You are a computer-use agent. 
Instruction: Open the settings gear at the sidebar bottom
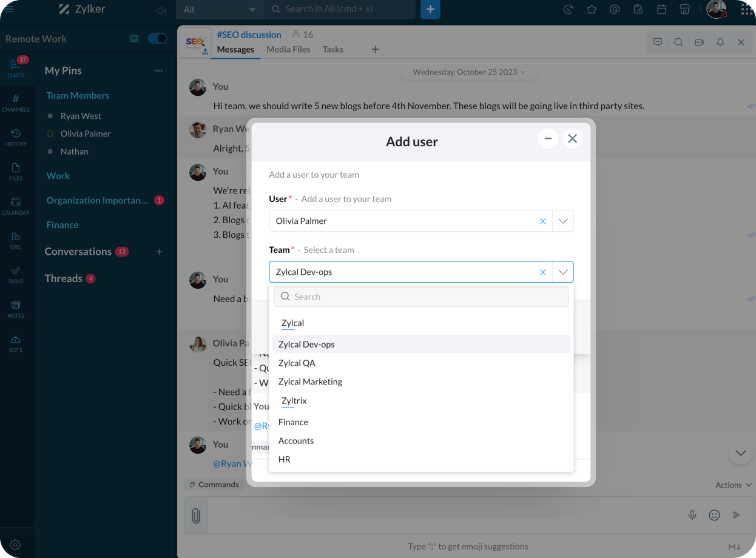(16, 545)
